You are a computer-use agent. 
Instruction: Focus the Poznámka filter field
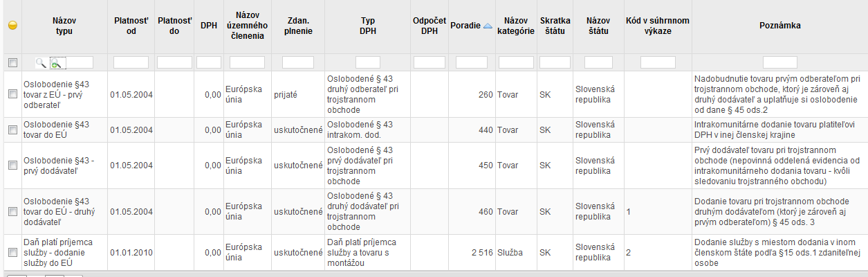tap(779, 62)
